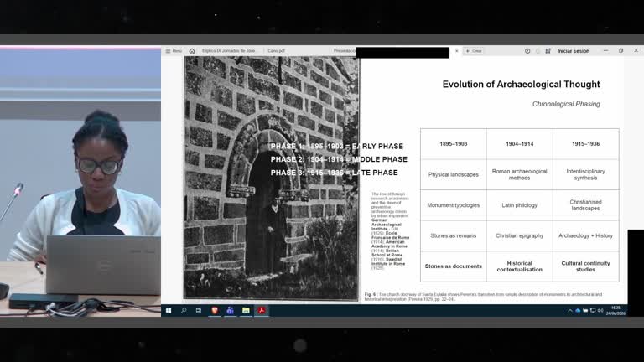Open File Explorer from the taskbar

pyautogui.click(x=246, y=311)
